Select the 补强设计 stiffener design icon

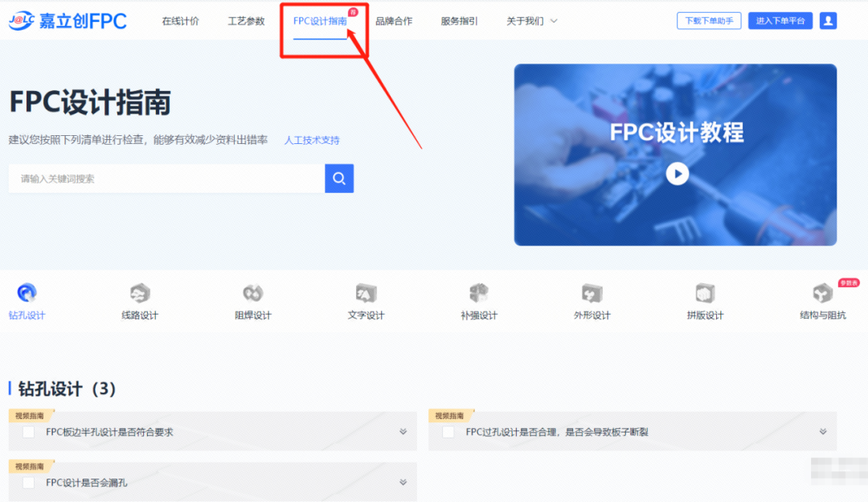479,294
